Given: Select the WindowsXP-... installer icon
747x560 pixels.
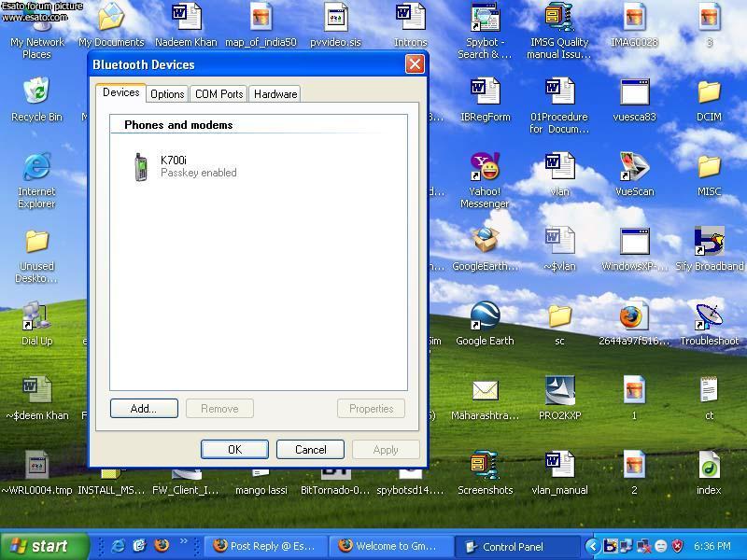Looking at the screenshot, I should click(x=634, y=241).
